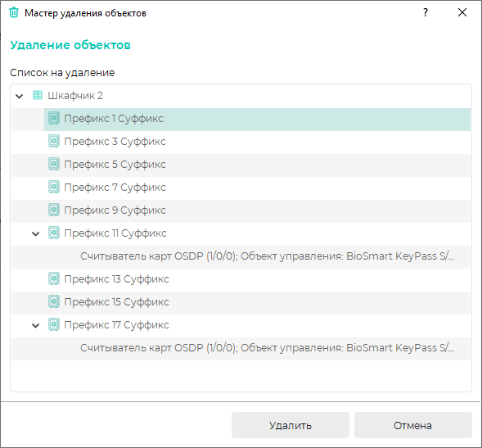Open help via the question mark button
The image size is (482, 448).
pyautogui.click(x=426, y=12)
